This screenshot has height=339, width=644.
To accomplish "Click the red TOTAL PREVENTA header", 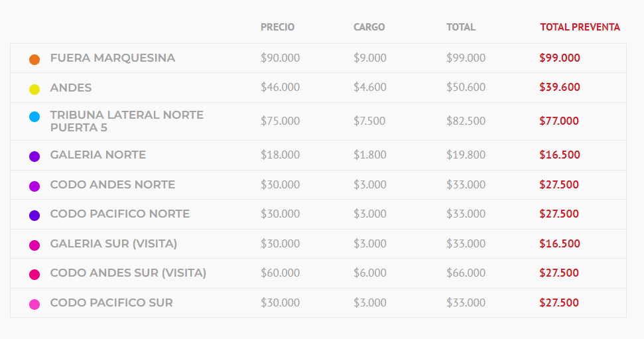I will tap(580, 27).
